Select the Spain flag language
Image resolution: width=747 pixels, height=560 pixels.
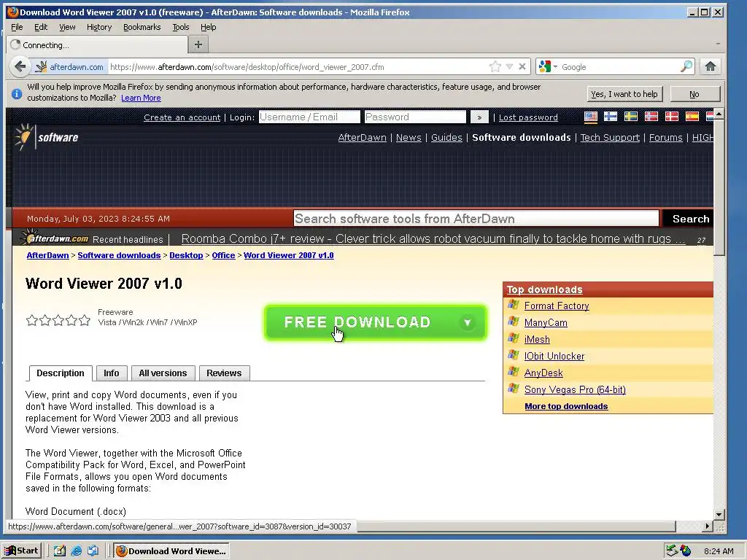[x=692, y=117]
